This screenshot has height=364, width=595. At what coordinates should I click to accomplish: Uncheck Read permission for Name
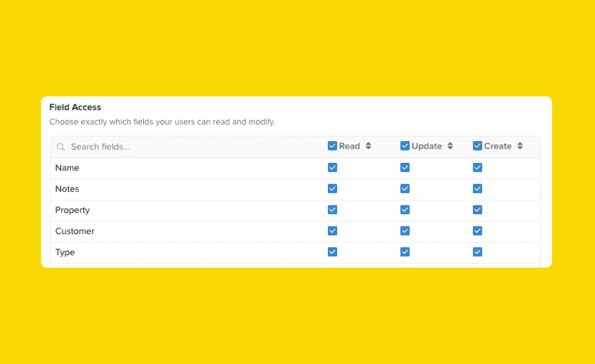(332, 167)
